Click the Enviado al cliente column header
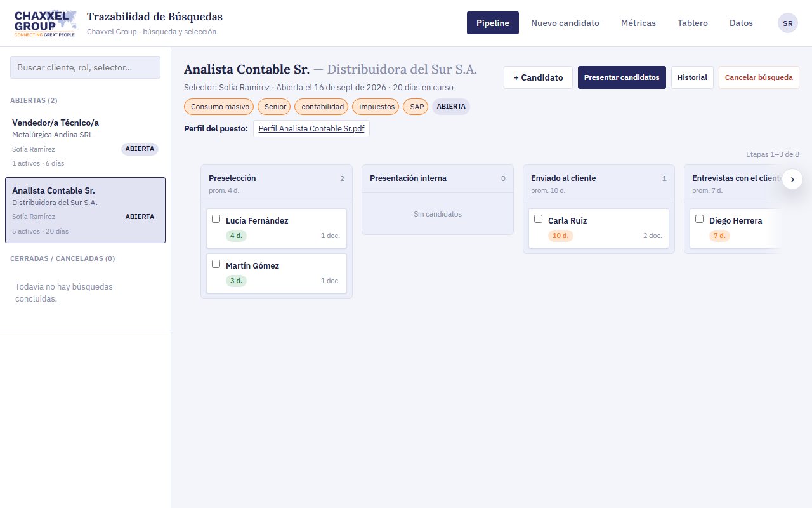Image resolution: width=812 pixels, height=508 pixels. 599,184
